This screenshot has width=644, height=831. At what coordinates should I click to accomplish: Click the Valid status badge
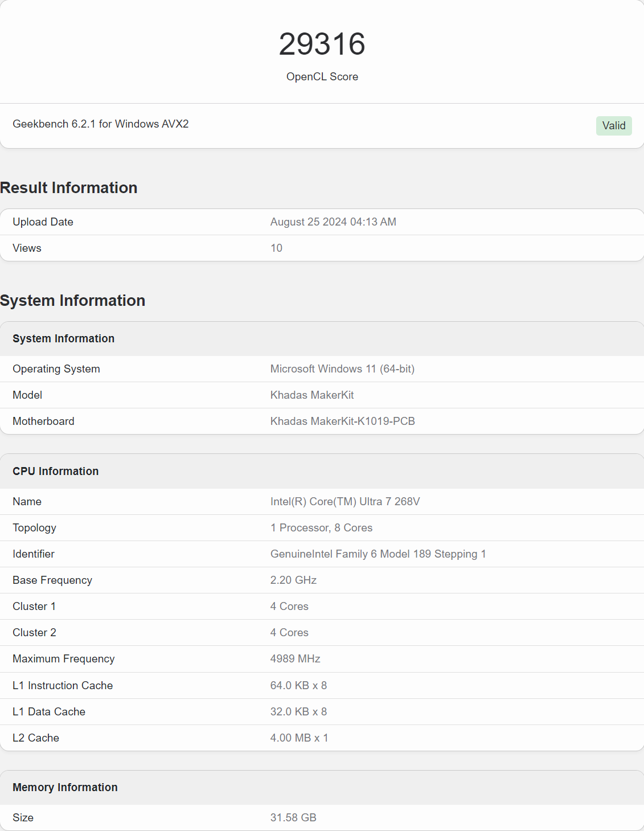point(613,126)
